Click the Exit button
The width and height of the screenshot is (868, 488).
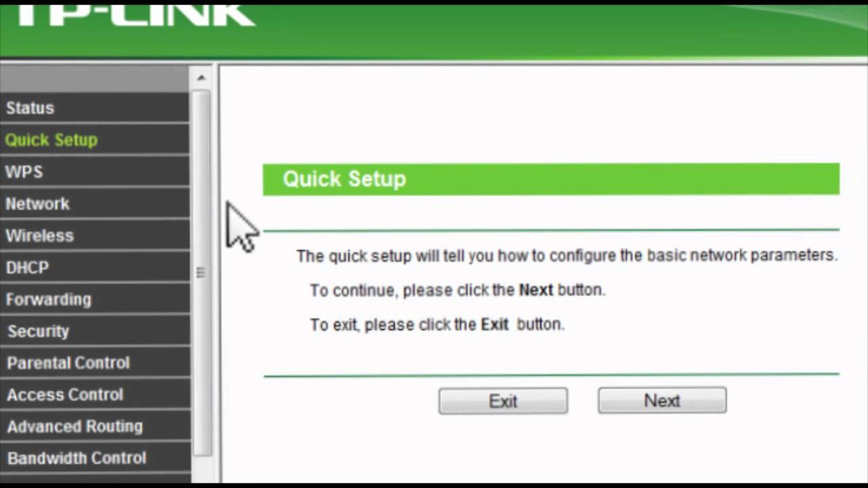click(503, 401)
